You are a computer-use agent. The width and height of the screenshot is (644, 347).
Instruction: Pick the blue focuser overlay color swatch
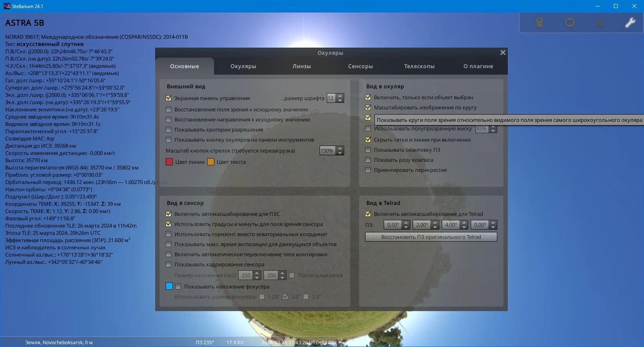[169, 286]
